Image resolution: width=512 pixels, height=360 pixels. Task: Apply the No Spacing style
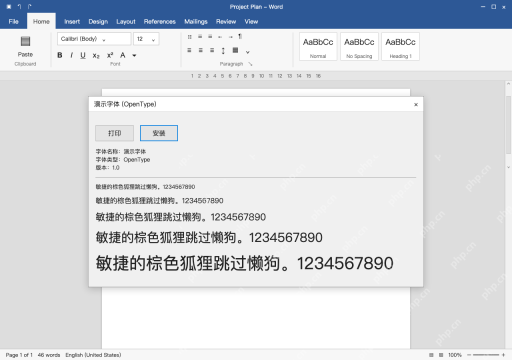[x=359, y=47]
